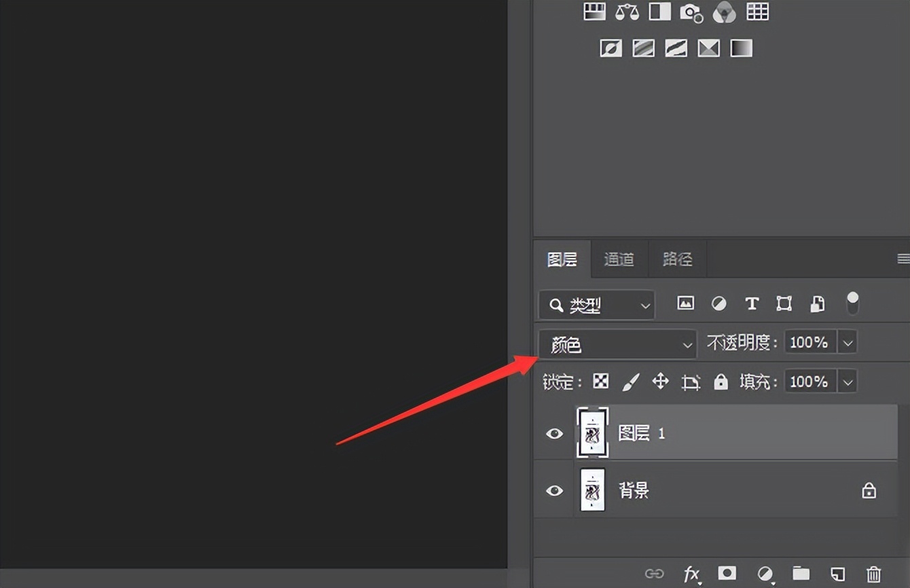The image size is (910, 588).
Task: Add a Color Balance adjustment (scales icon)
Action: (627, 12)
